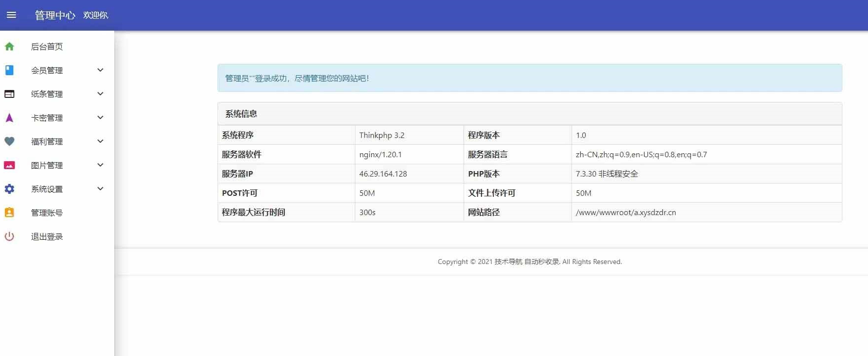Viewport: 868px width, 356px height.
Task: Click the note management card icon
Action: [9, 94]
